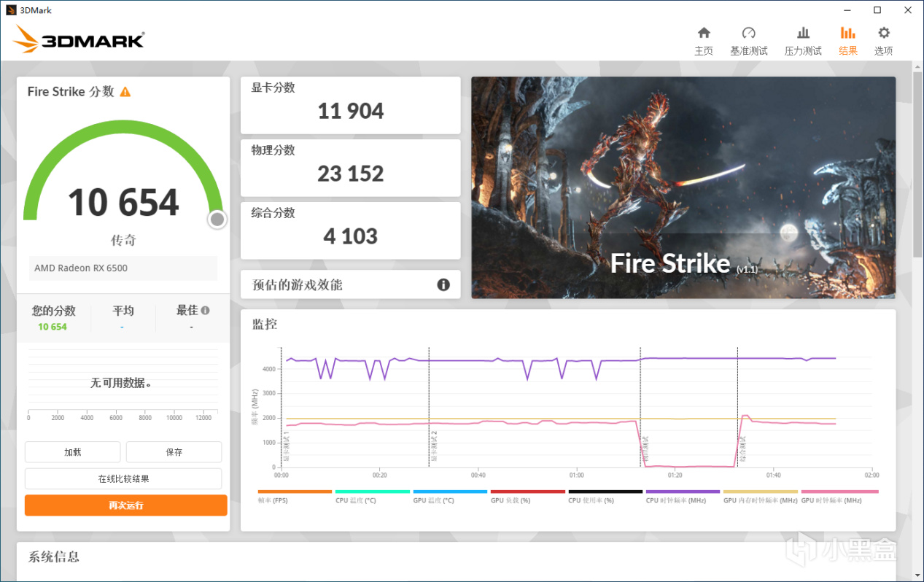This screenshot has width=924, height=582.
Task: Click the 3DMark title bar app icon
Action: click(11, 10)
